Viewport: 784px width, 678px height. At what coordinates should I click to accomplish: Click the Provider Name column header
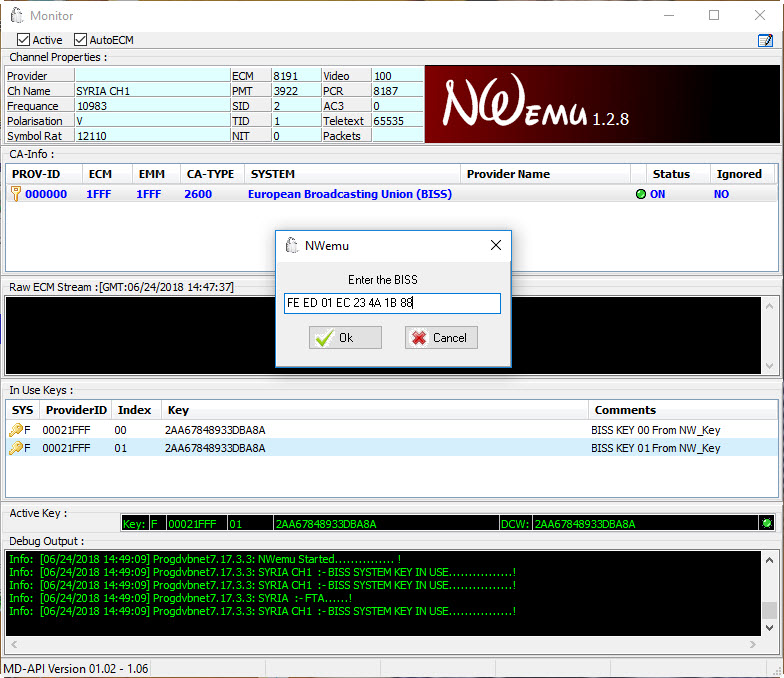pyautogui.click(x=545, y=174)
